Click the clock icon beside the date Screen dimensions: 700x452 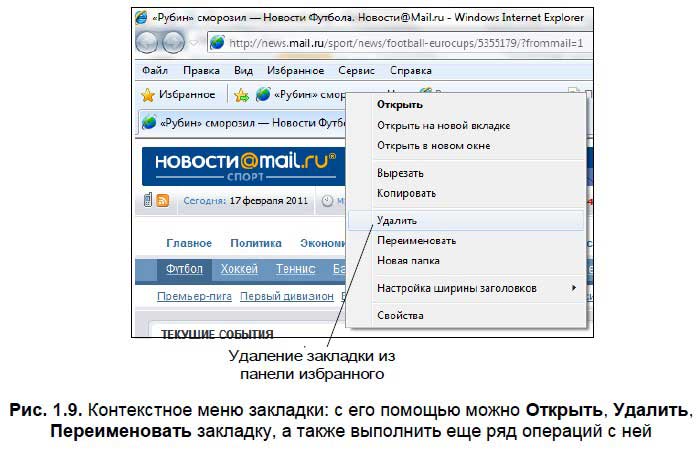coord(328,201)
